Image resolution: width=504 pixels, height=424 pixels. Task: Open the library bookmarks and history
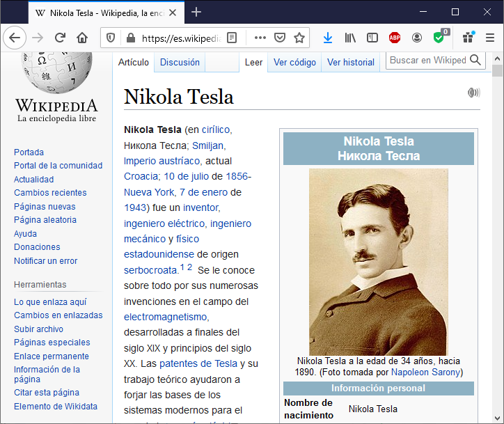tap(350, 38)
